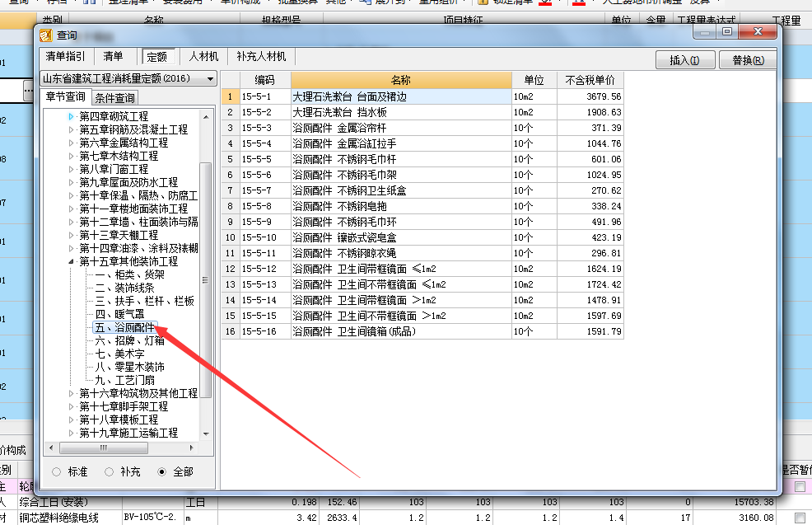The width and height of the screenshot is (812, 525).
Task: Switch to the 清单指引 tab
Action: coord(65,56)
